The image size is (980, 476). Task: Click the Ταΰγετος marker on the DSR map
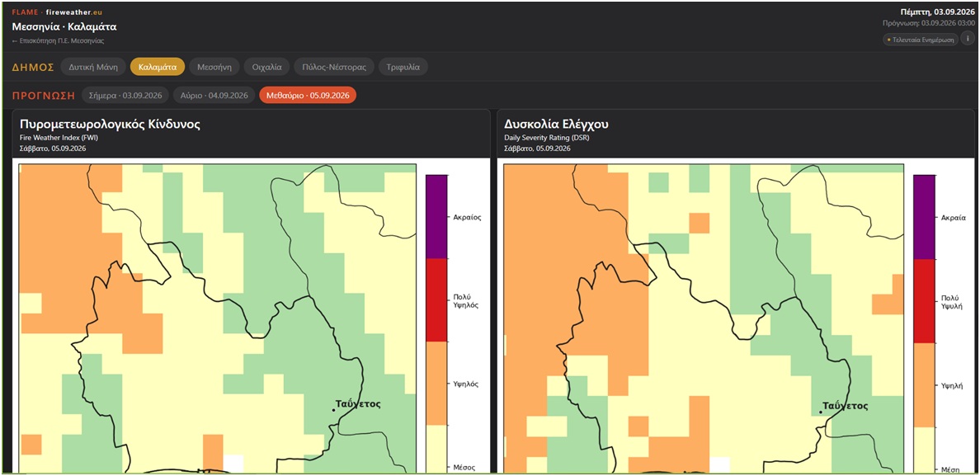pos(821,412)
